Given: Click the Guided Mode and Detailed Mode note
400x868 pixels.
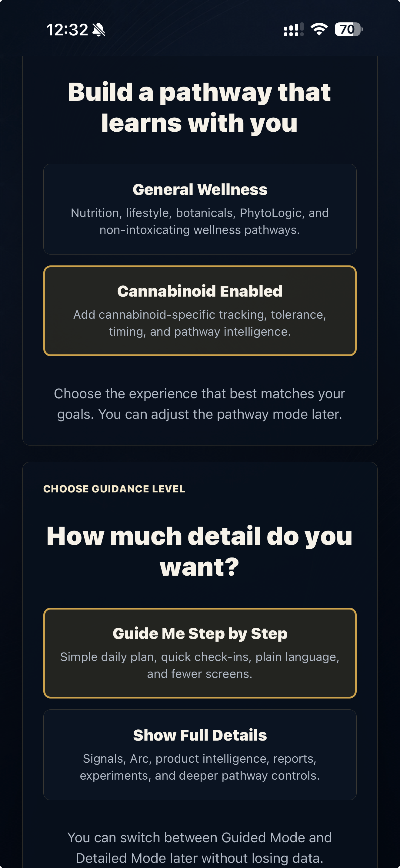Looking at the screenshot, I should (x=200, y=847).
